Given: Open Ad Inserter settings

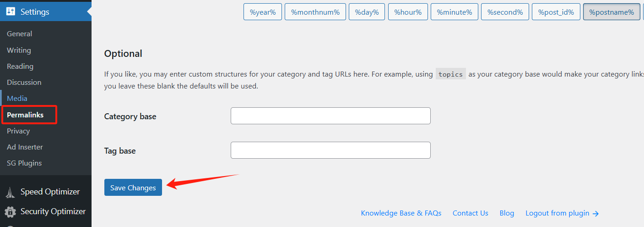Looking at the screenshot, I should 25,147.
